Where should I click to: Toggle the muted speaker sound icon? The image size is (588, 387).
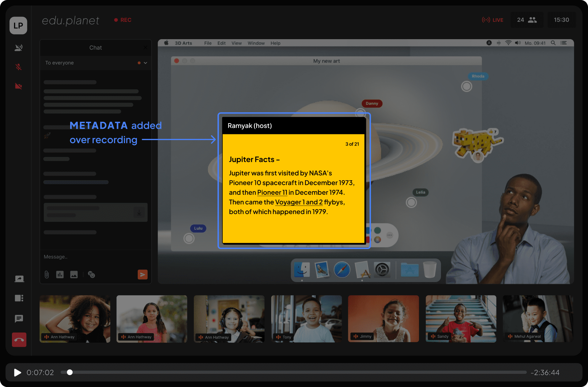pyautogui.click(x=19, y=47)
